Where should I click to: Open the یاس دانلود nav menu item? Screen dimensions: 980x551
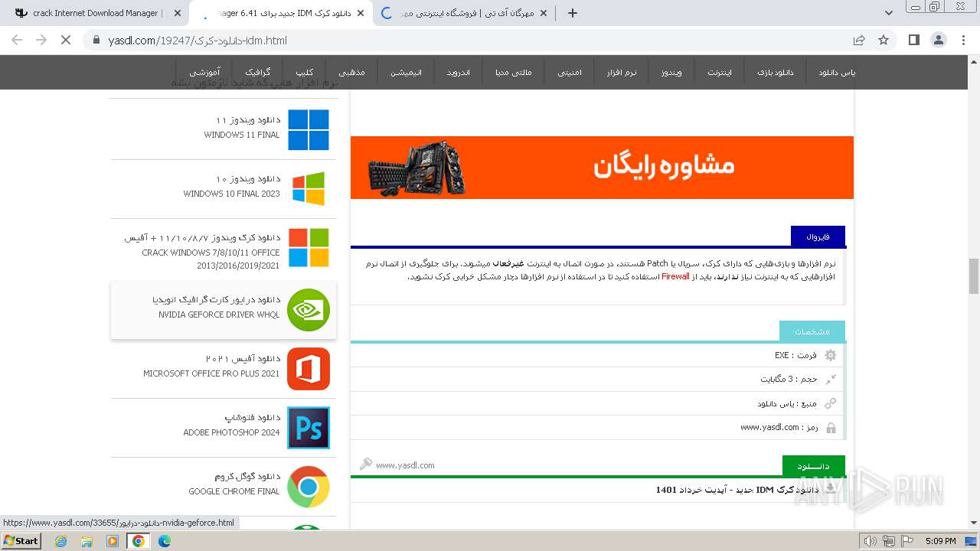(x=837, y=72)
